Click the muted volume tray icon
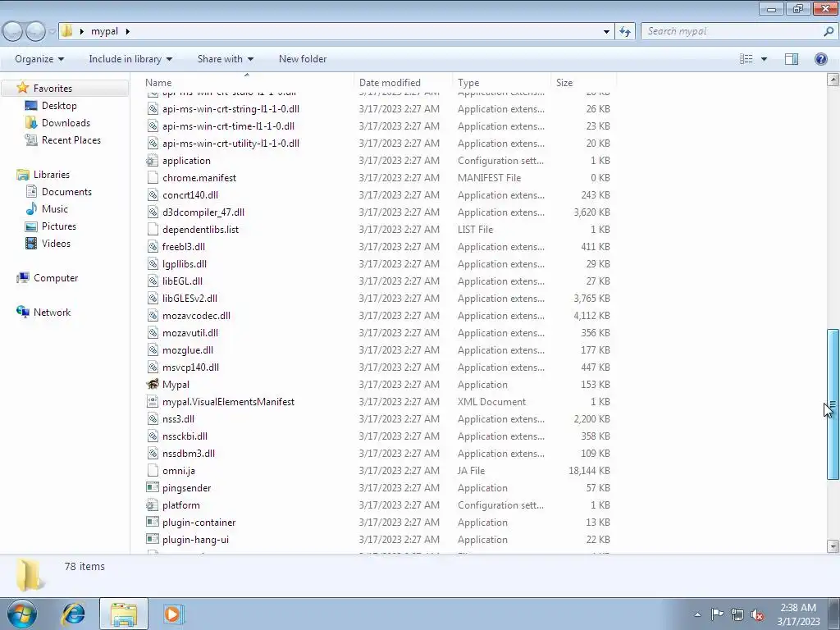This screenshot has height=630, width=840. [x=757, y=614]
